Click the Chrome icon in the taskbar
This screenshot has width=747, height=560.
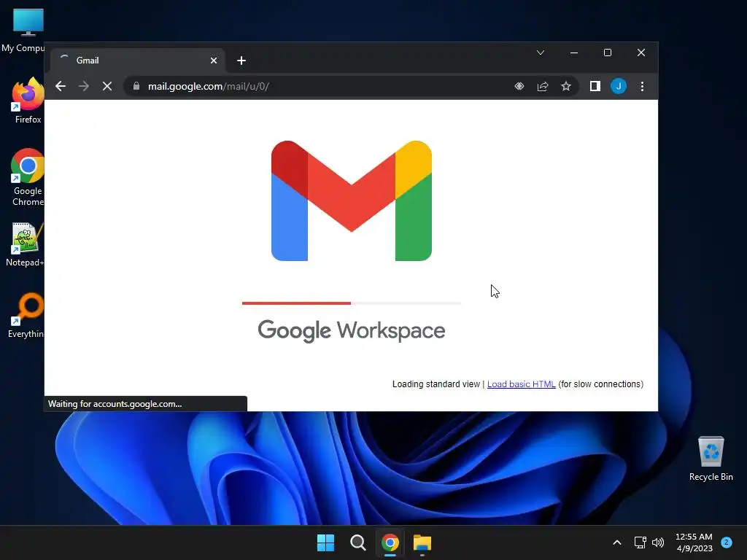390,542
